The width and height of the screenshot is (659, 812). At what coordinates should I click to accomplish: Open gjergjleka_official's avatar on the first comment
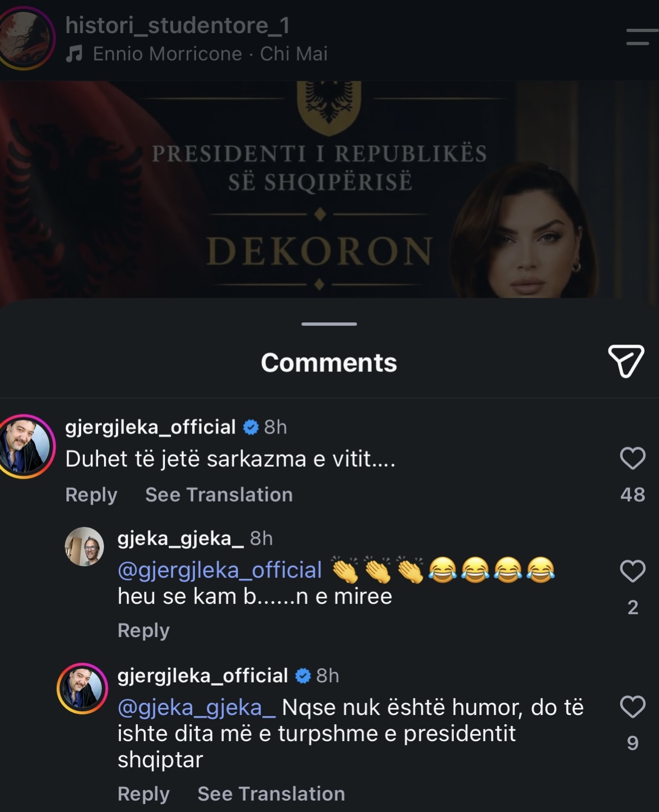(26, 446)
